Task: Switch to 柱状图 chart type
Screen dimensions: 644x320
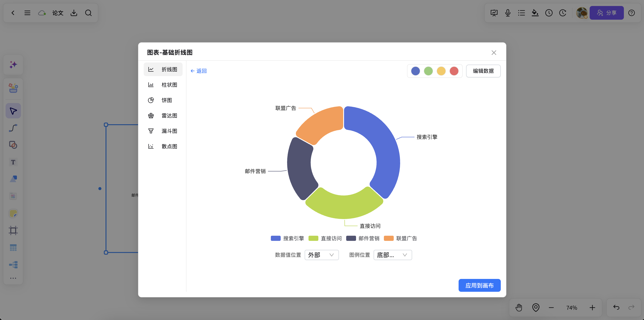Action: (163, 85)
